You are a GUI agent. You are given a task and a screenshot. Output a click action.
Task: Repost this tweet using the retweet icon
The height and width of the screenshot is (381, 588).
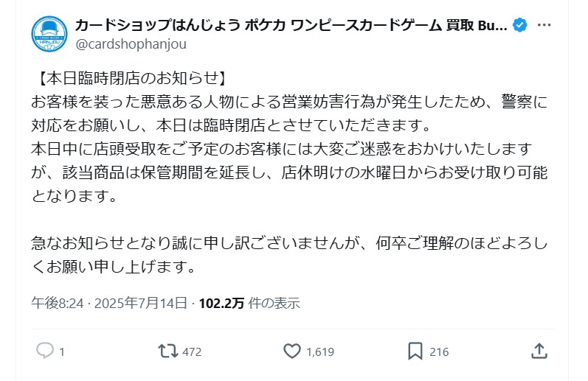click(x=168, y=351)
